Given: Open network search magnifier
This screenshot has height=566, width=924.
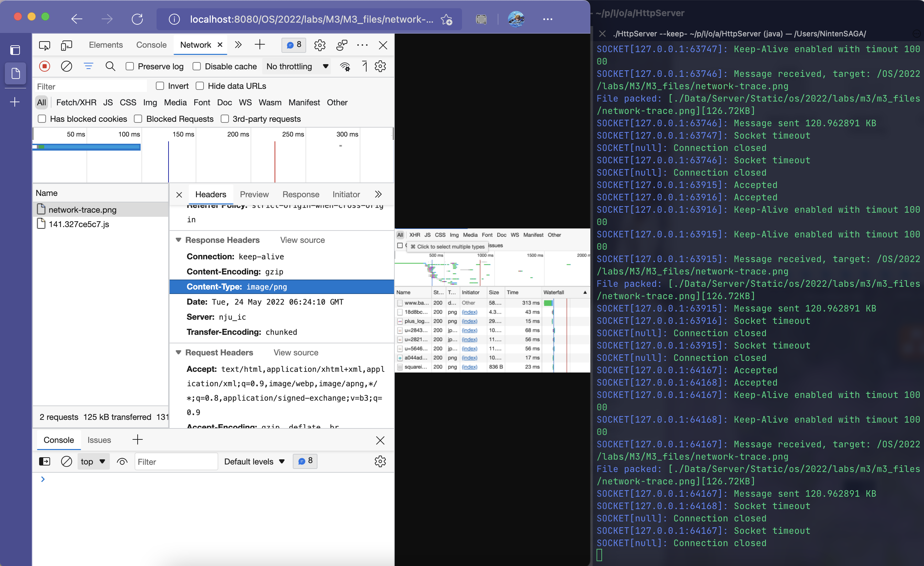Looking at the screenshot, I should (110, 66).
